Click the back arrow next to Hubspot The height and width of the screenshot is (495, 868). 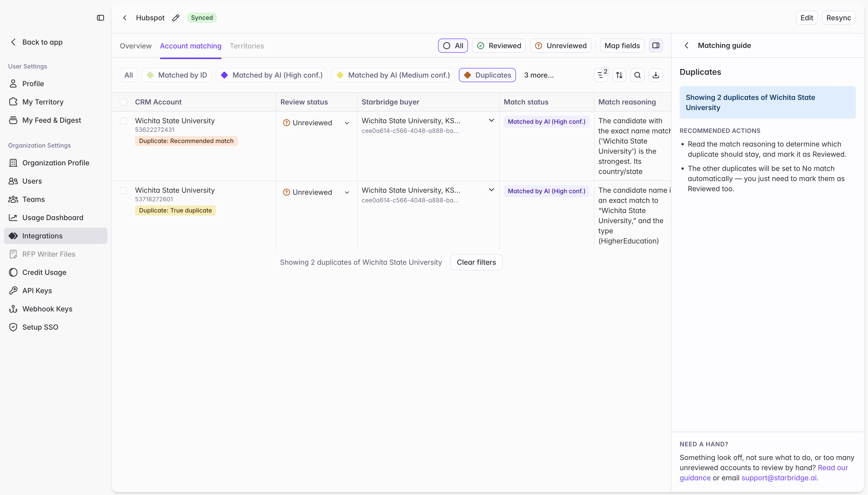125,18
